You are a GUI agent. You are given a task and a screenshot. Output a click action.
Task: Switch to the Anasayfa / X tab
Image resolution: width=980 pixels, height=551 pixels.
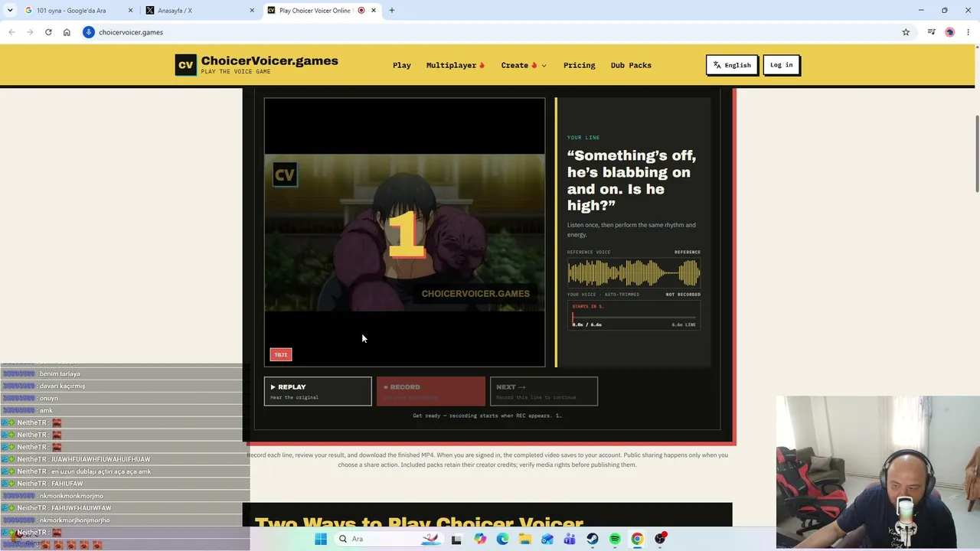pos(199,11)
